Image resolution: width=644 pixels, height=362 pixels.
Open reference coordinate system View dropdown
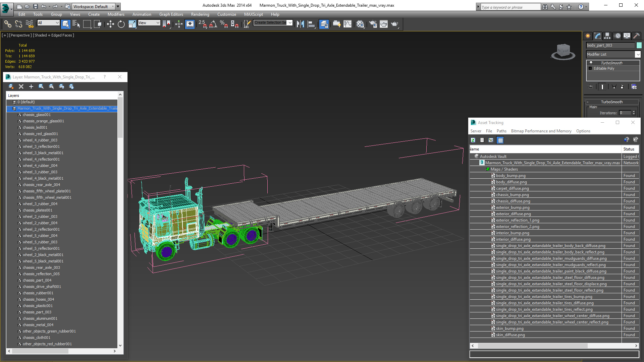click(149, 23)
